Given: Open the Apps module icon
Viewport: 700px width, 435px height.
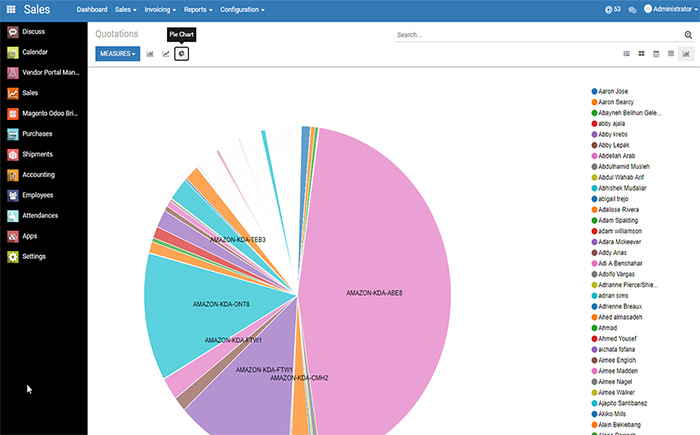Looking at the screenshot, I should pyautogui.click(x=13, y=236).
